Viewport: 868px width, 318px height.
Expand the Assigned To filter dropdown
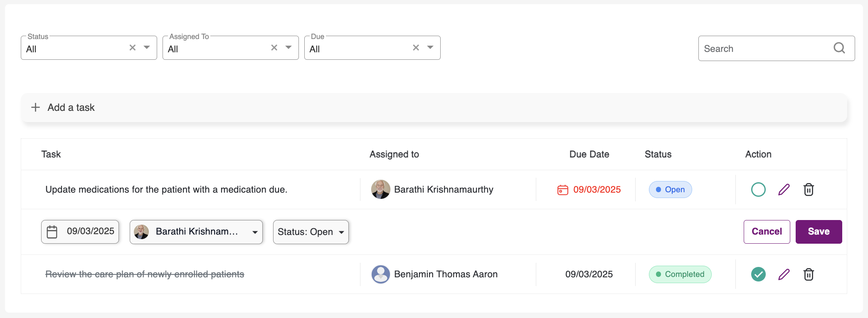289,48
